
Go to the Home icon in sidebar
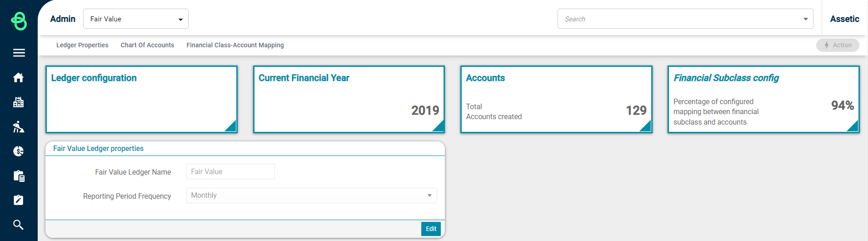click(x=19, y=77)
